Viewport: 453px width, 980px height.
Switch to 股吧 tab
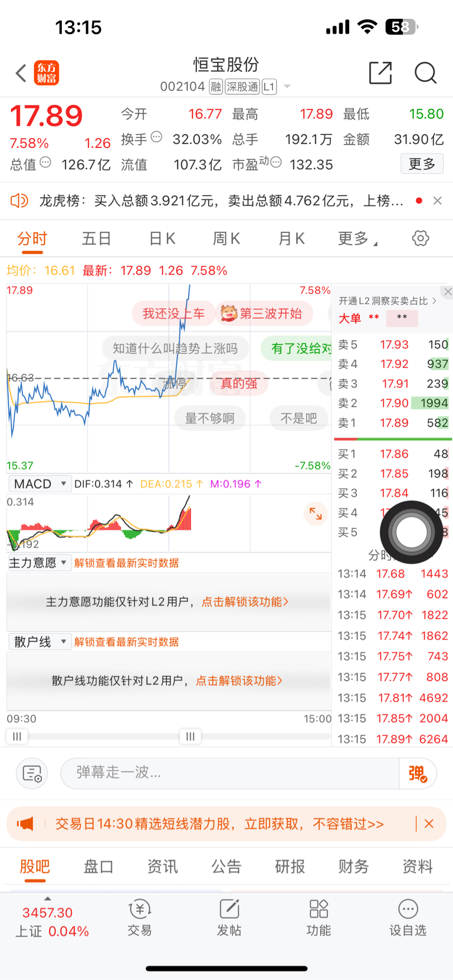tap(35, 867)
